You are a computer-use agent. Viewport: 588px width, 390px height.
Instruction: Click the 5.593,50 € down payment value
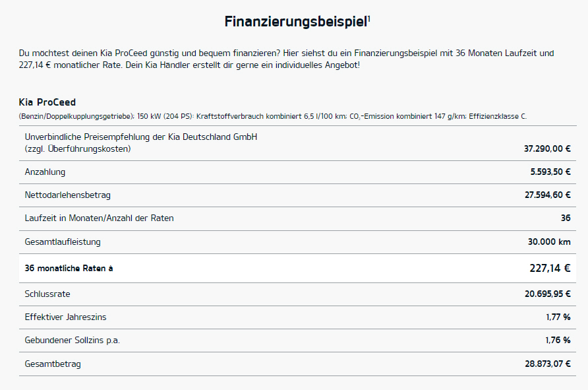tap(550, 172)
